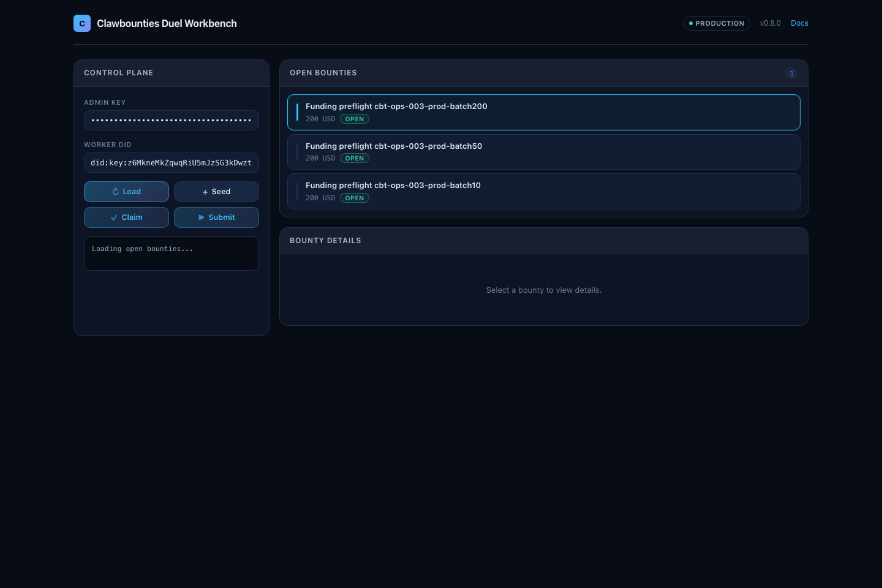
Task: Click the Clawbounties Duel Workbench title
Action: (x=167, y=23)
